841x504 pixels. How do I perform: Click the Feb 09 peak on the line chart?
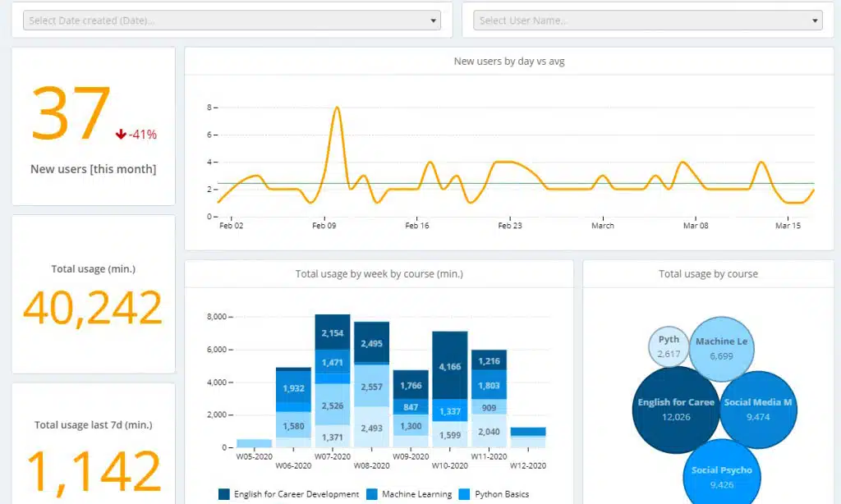click(337, 108)
